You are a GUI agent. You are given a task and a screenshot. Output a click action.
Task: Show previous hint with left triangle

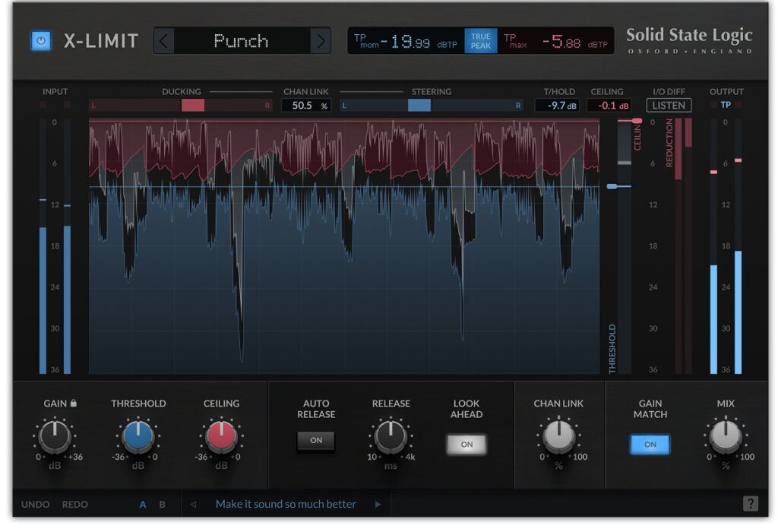pos(193,504)
